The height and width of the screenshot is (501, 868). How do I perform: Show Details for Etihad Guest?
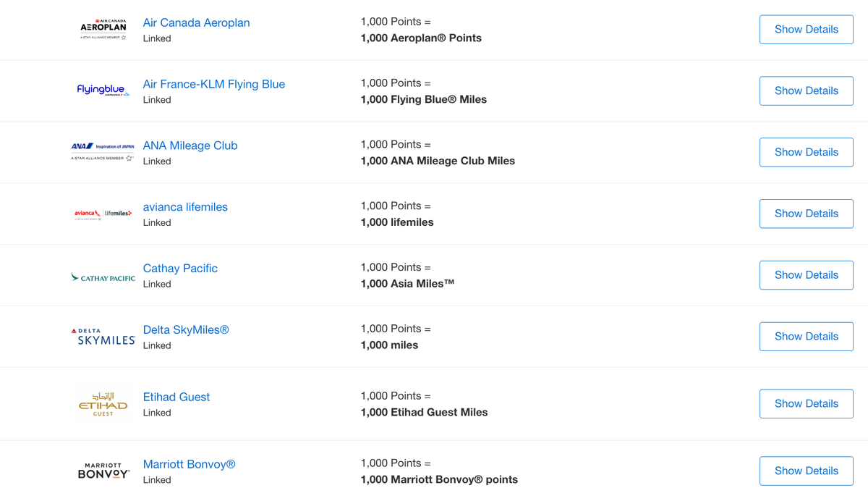806,404
